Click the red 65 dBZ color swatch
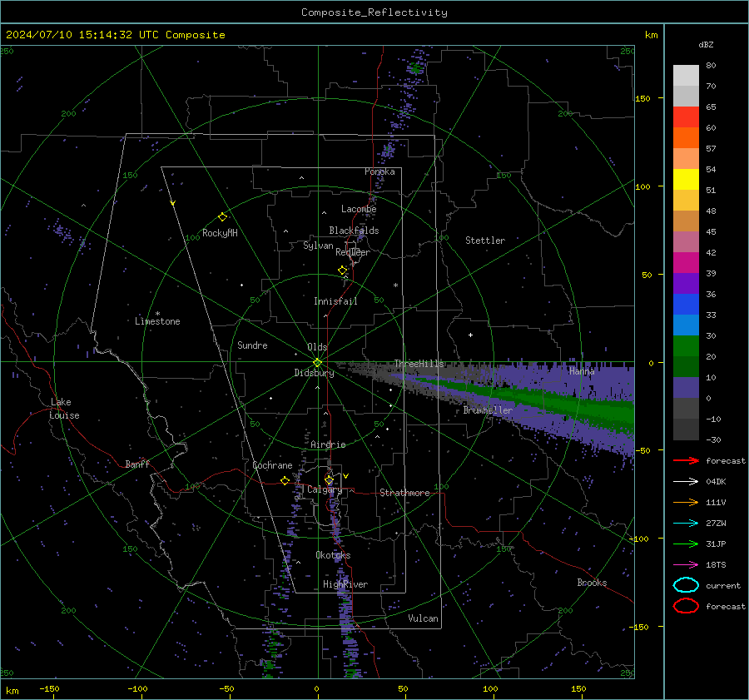Image resolution: width=749 pixels, height=700 pixels. point(686,117)
